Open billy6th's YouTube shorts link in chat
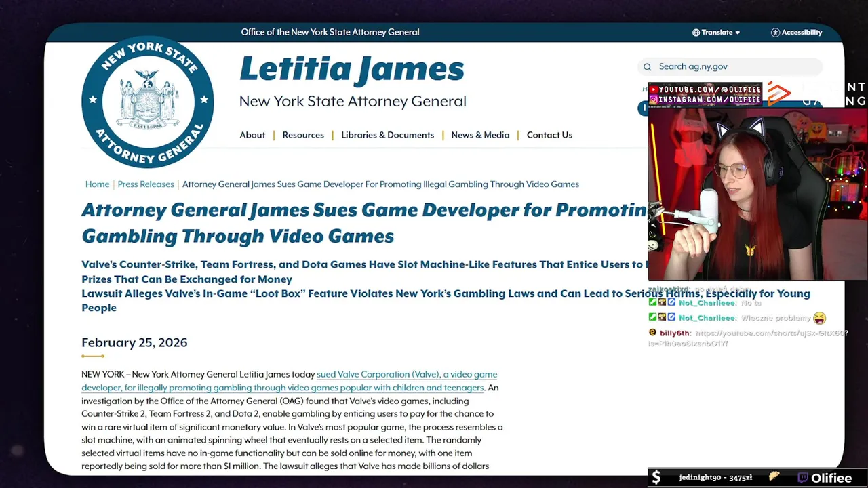 pyautogui.click(x=748, y=338)
